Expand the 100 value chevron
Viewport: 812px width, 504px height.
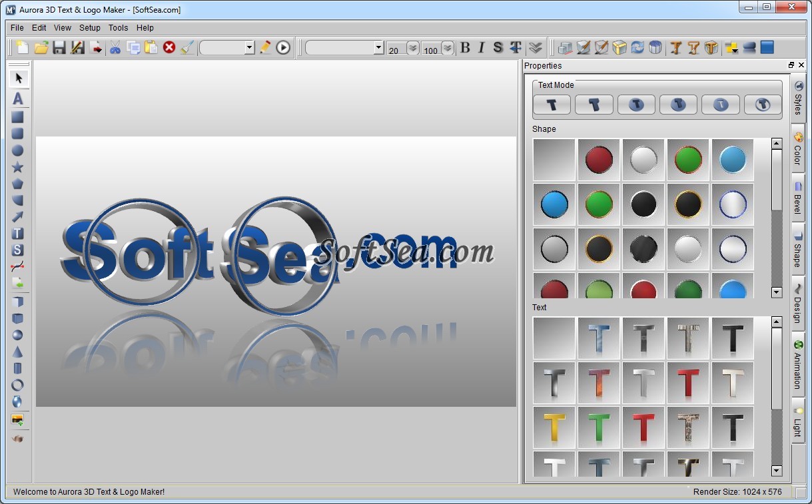pos(448,48)
